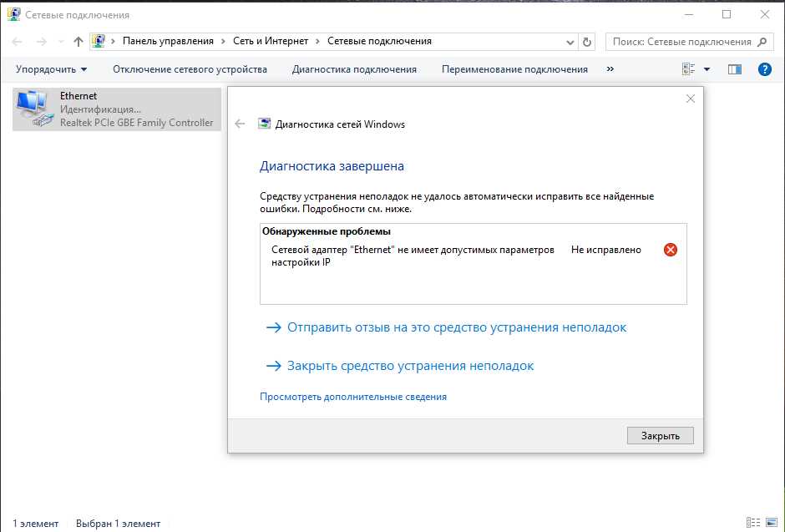Select the "Сетевой адаптер Ethernet" problem text
The height and width of the screenshot is (532, 785).
point(413,256)
